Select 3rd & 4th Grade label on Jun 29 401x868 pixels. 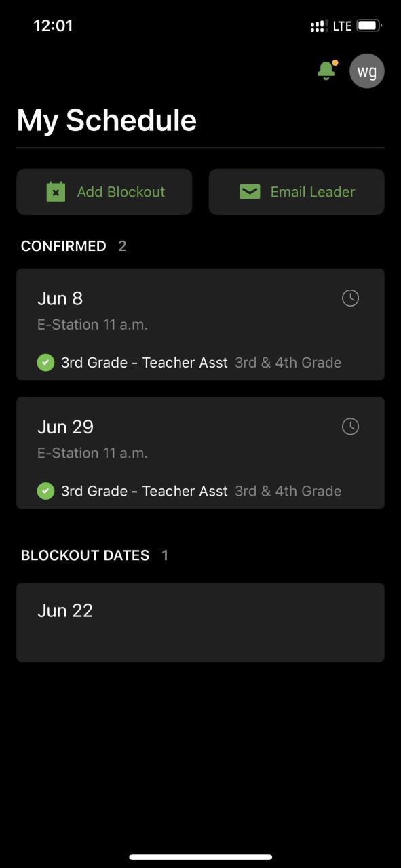[x=288, y=491]
